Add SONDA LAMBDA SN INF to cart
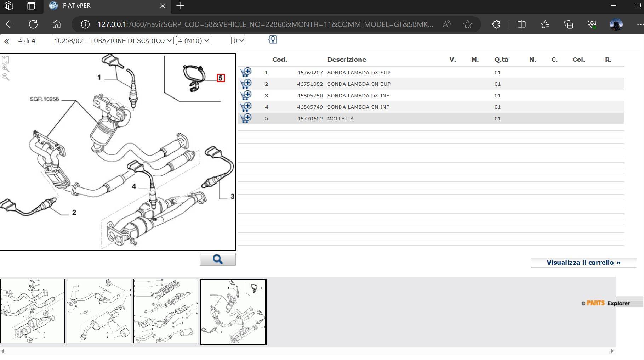 246,107
